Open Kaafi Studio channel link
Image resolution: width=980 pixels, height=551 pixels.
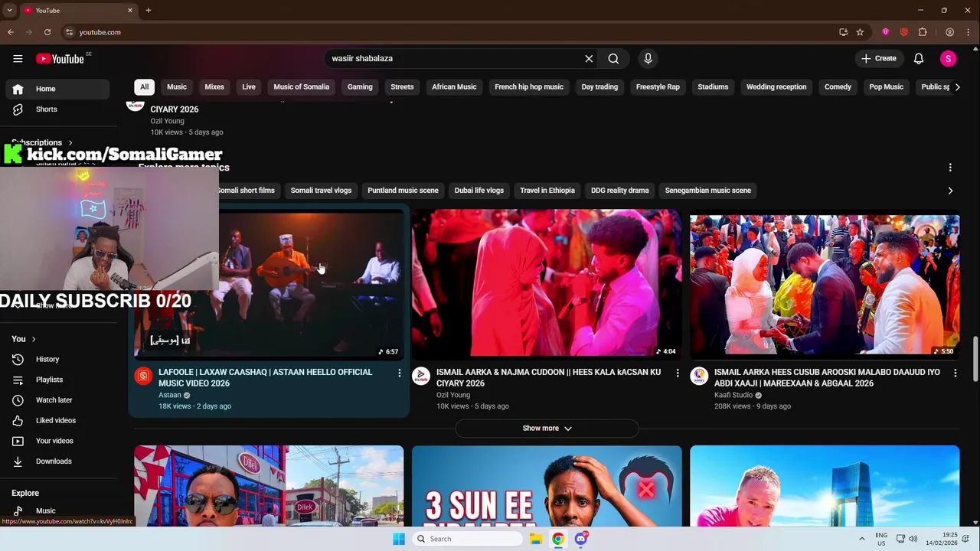[x=733, y=395]
